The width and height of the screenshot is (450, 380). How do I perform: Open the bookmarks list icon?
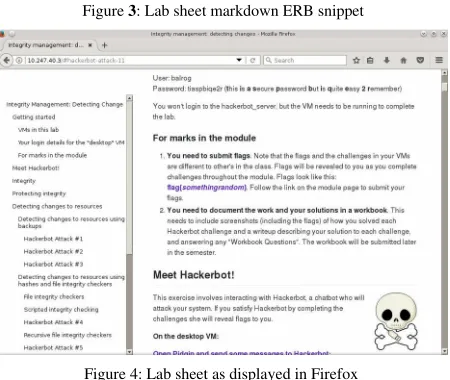(370, 60)
